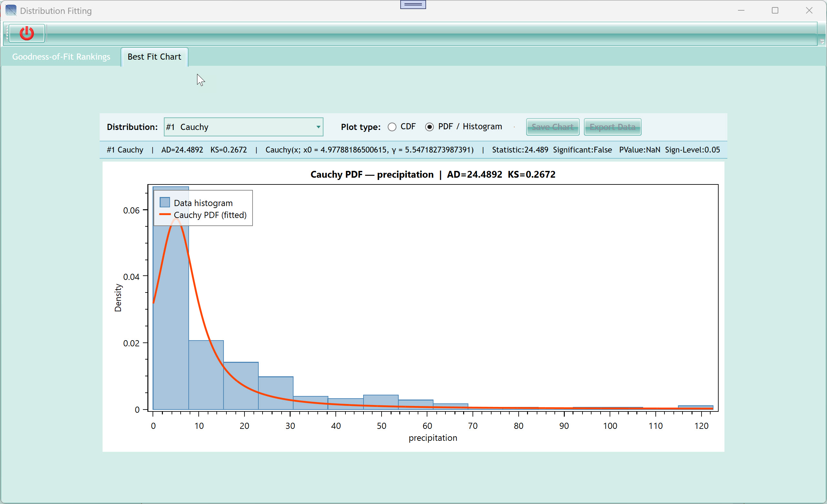Click the 'Statistic:24.489' text
The image size is (827, 504).
pos(520,150)
